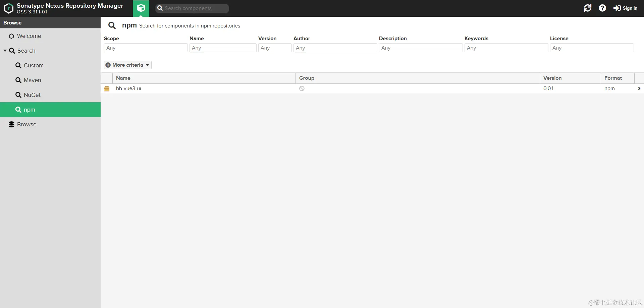Open the More criteria dropdown
Viewport: 644px width, 308px height.
pos(128,65)
